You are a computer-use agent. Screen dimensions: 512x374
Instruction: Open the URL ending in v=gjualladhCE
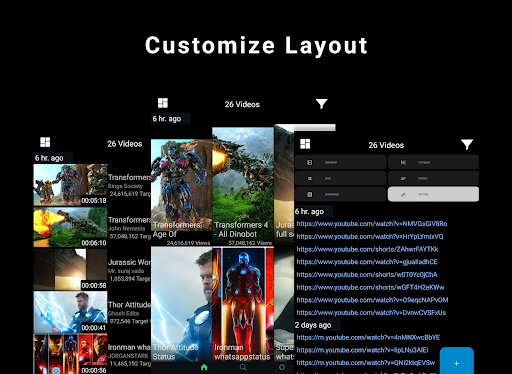(x=367, y=262)
